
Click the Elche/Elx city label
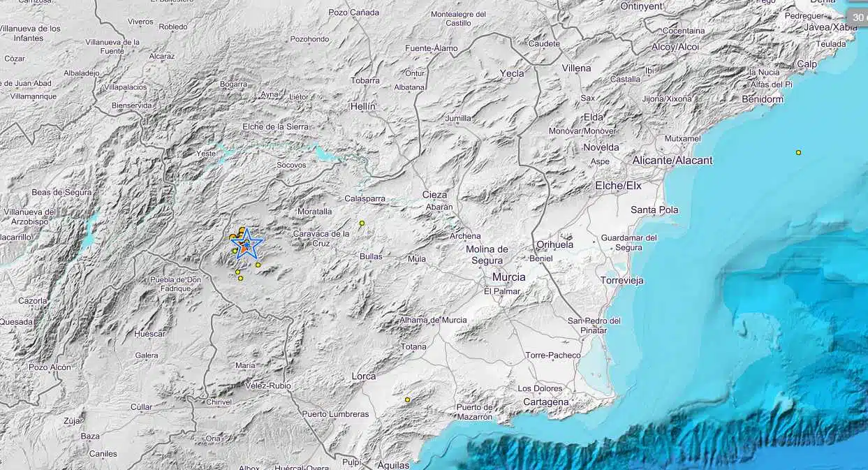[x=618, y=186]
